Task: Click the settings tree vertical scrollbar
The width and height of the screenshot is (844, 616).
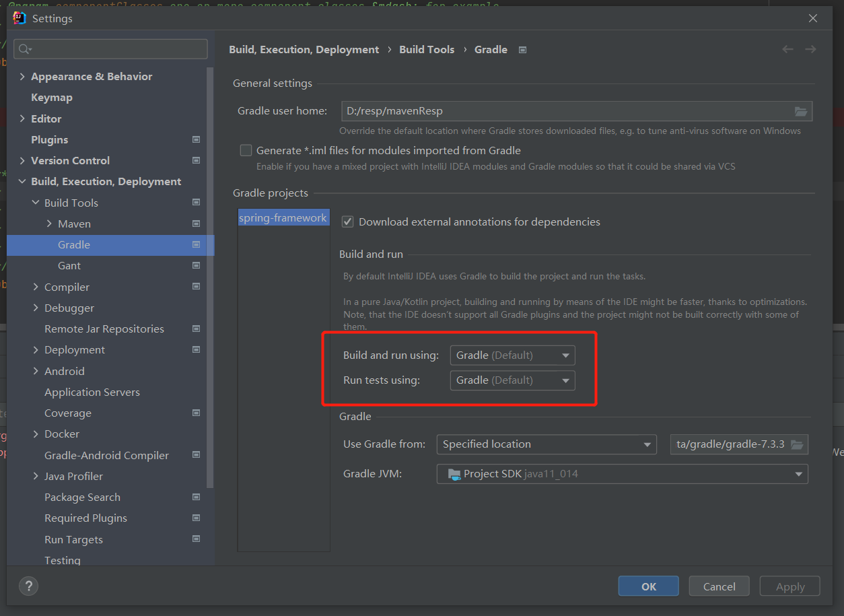Action: [x=211, y=277]
